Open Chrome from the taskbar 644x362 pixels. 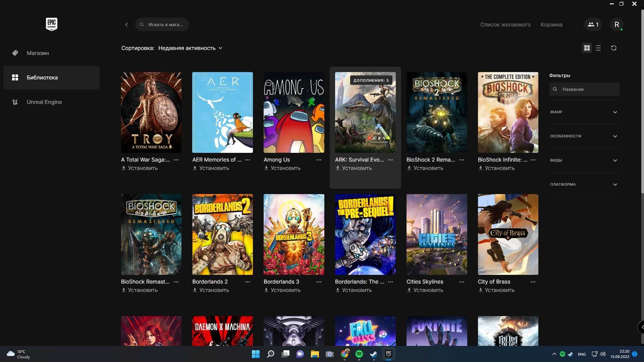point(344,354)
